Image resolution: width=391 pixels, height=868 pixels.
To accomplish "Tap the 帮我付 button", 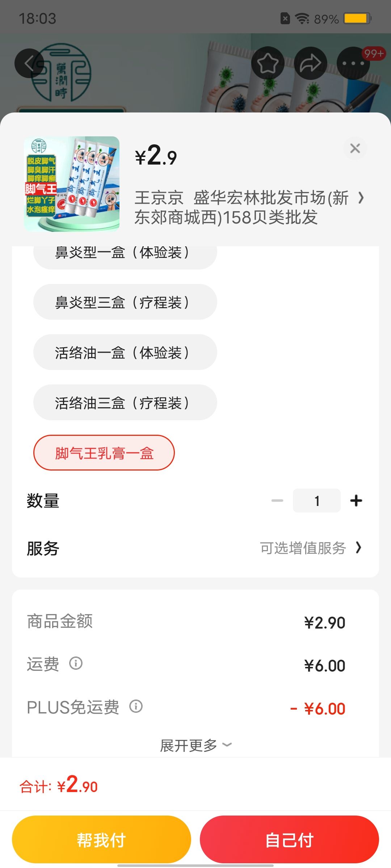I will coord(101,839).
